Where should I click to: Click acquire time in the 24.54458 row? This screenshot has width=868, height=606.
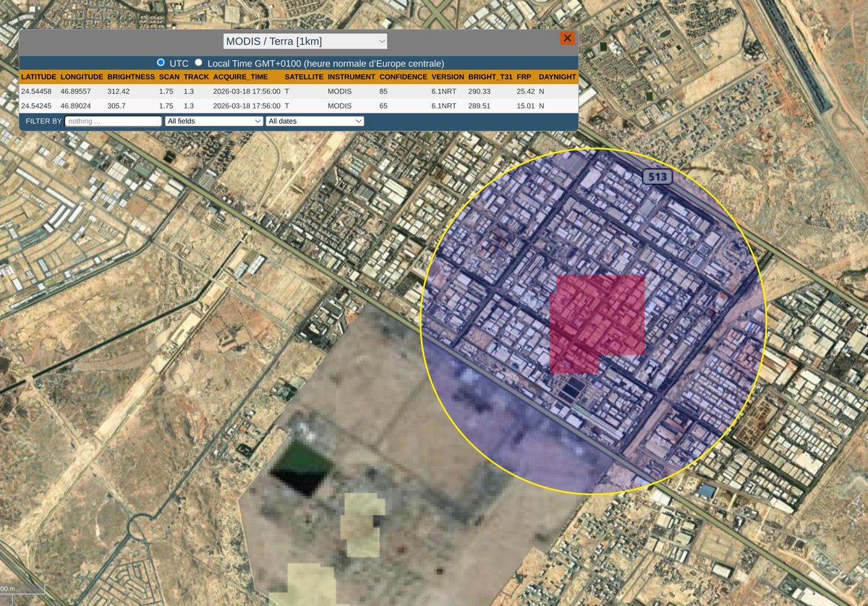247,91
